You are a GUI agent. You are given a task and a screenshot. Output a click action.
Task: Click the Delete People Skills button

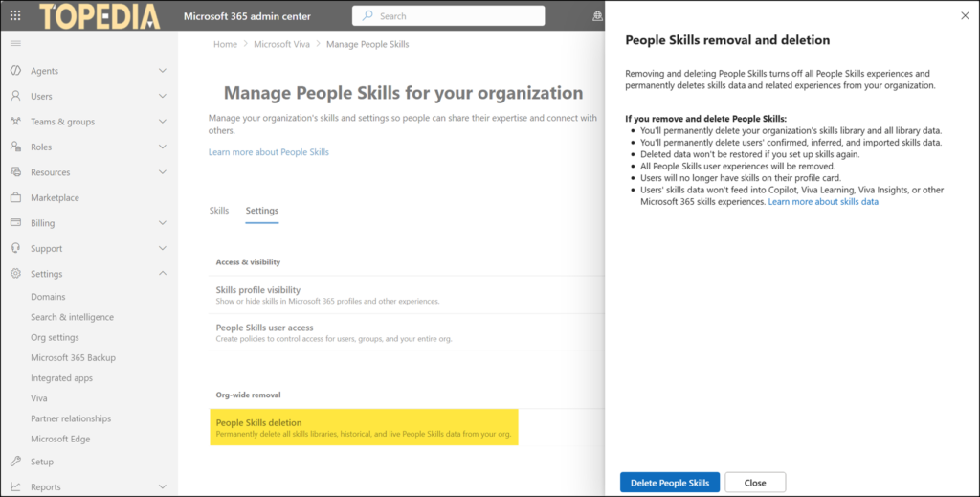[x=669, y=483]
